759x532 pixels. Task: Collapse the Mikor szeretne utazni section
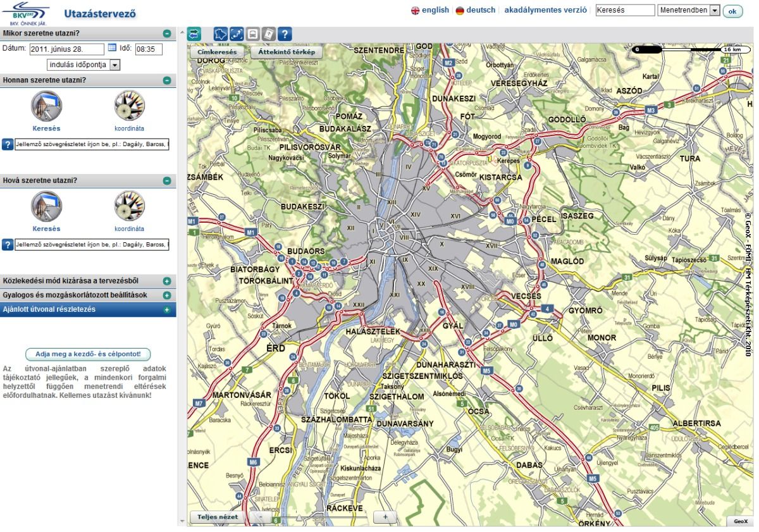tap(167, 33)
